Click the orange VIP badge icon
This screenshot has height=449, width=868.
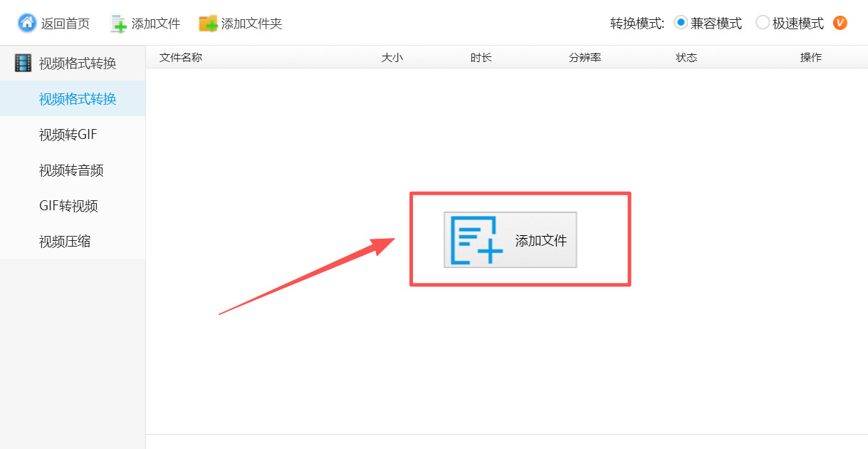click(840, 23)
